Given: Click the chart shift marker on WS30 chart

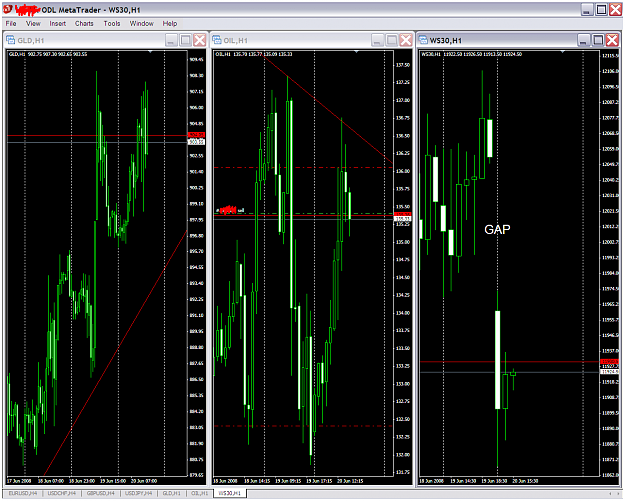Looking at the screenshot, I should tap(562, 51).
